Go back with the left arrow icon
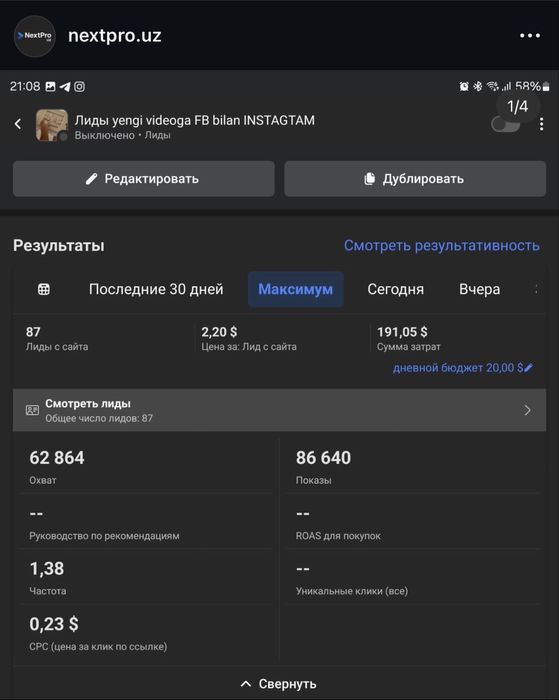Screen dimensions: 559x700 point(18,124)
